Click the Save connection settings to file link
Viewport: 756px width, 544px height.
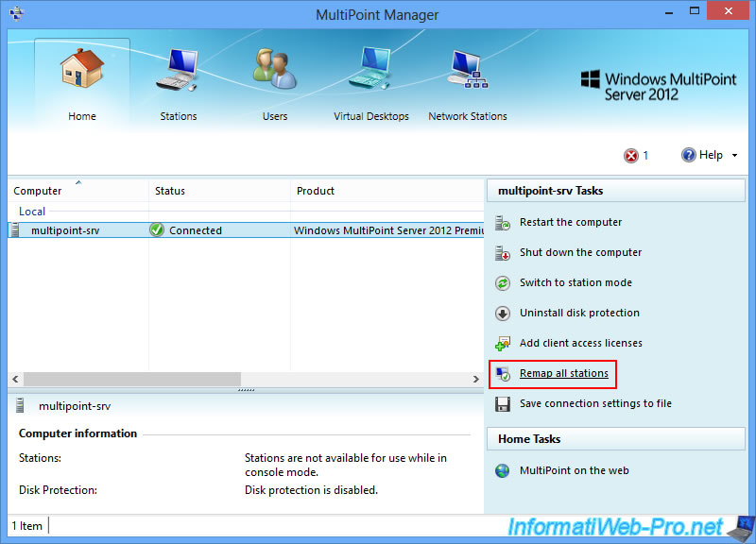tap(595, 404)
